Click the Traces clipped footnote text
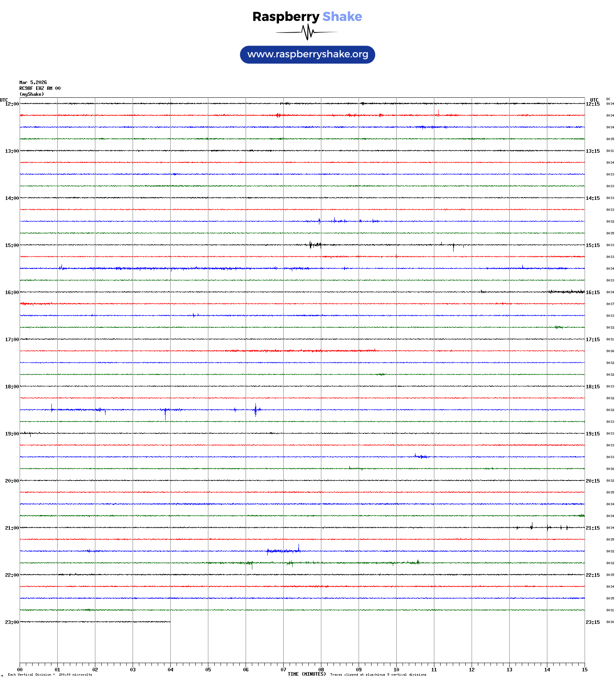Viewport: 616px width, 680px height. click(x=378, y=675)
